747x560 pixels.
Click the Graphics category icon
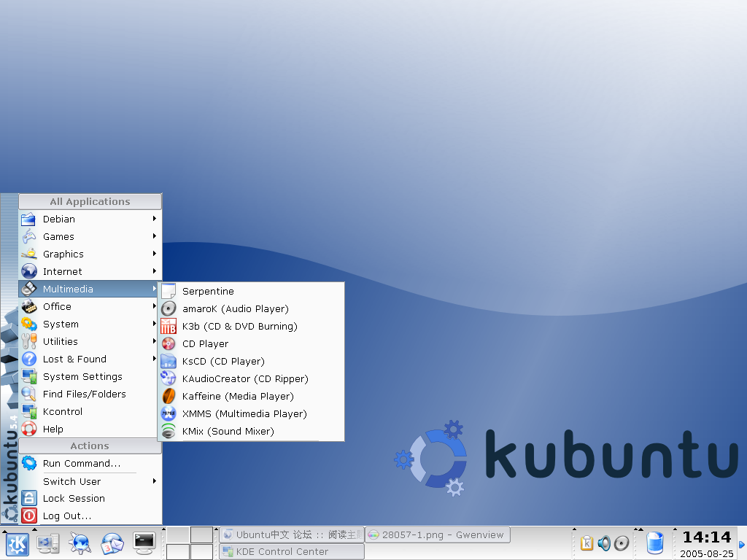[29, 254]
